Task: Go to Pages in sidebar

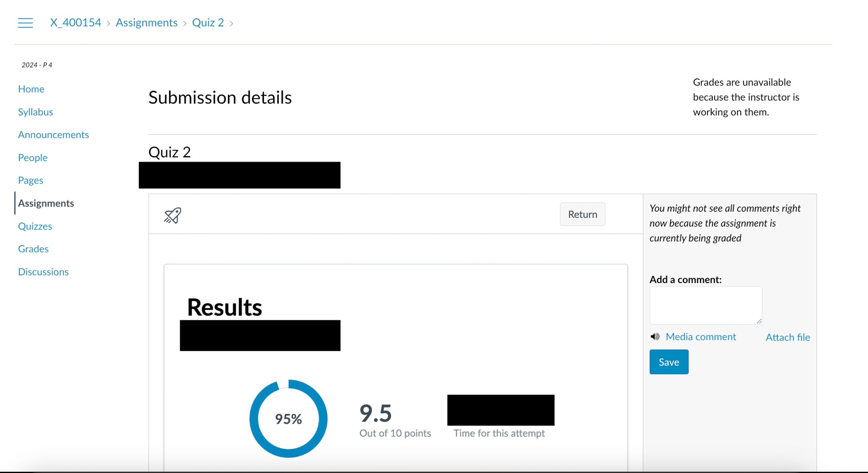Action: 31,180
